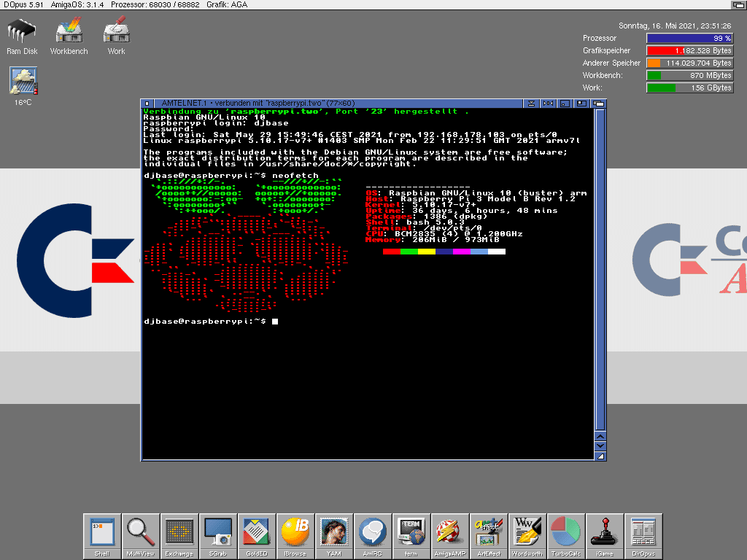Click the magenta swatch in the neofetch palette

[x=462, y=252]
